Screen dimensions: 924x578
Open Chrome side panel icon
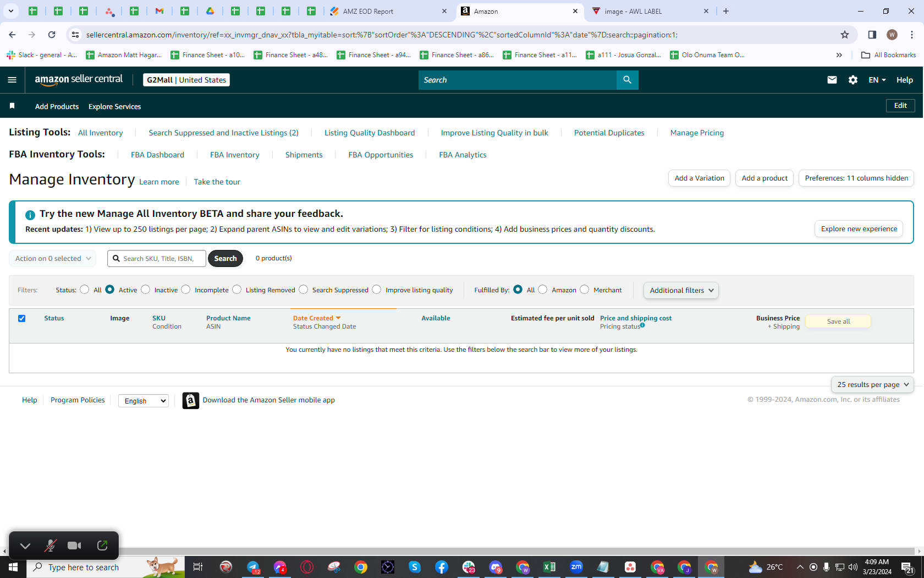872,35
